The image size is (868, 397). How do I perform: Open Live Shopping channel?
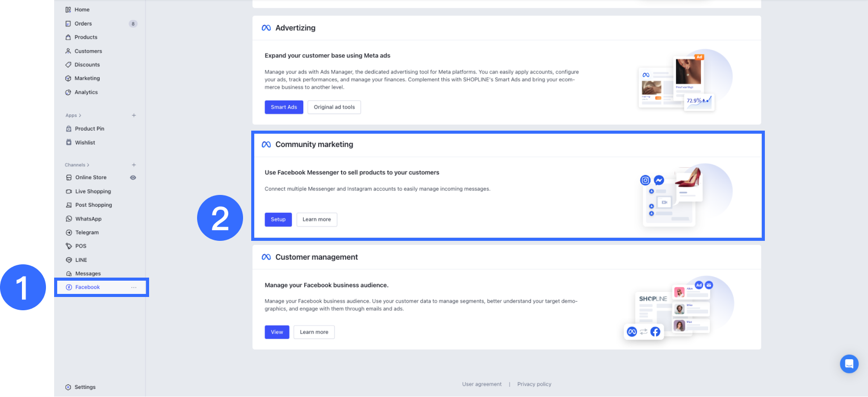(x=93, y=191)
